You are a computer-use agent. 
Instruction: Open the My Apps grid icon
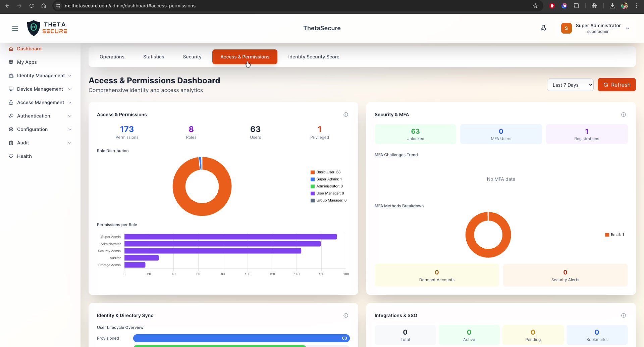(11, 62)
